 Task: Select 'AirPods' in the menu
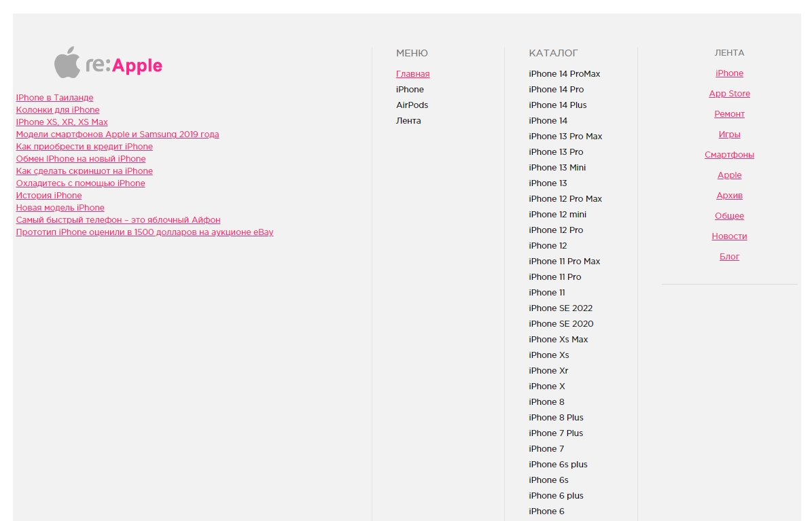pos(412,105)
